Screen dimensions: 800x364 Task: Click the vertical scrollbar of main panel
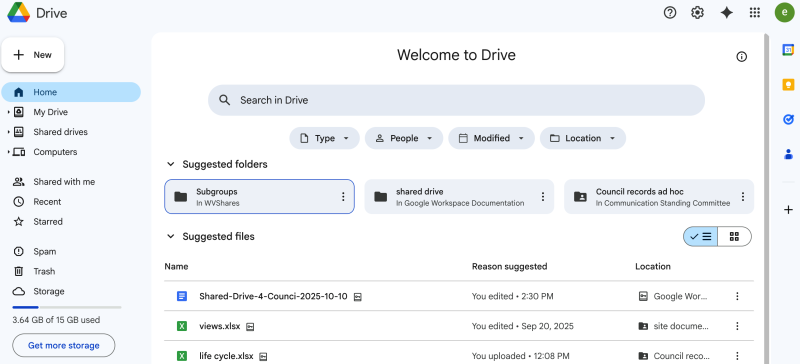pos(766,199)
